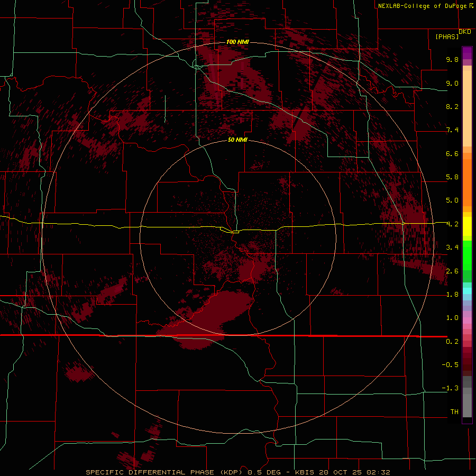This screenshot has height=476, width=476.
Task: Click the orange segment of the color bar
Action: (x=467, y=182)
